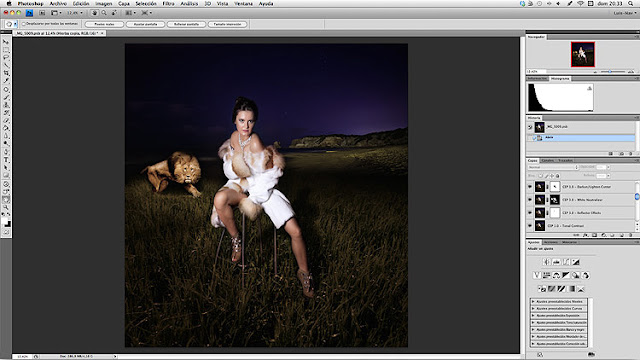This screenshot has width=640, height=360.
Task: Select the Pen tool
Action: point(6,151)
